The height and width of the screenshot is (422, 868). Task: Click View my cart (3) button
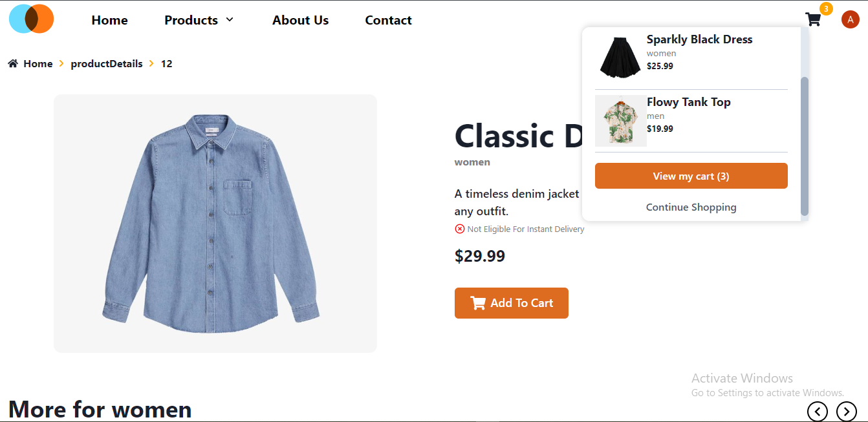pyautogui.click(x=691, y=176)
